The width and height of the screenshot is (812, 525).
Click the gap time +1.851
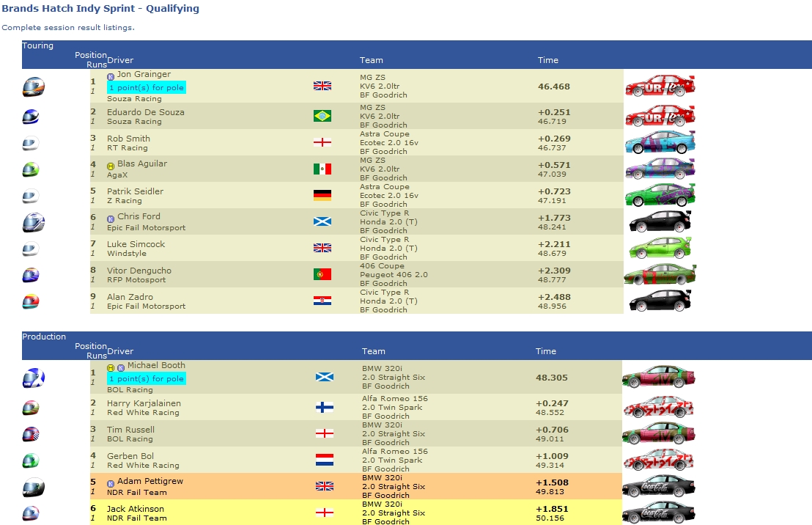(552, 509)
